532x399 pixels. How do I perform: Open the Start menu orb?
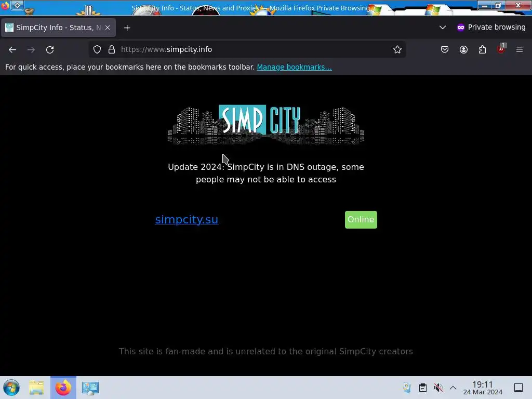click(11, 388)
